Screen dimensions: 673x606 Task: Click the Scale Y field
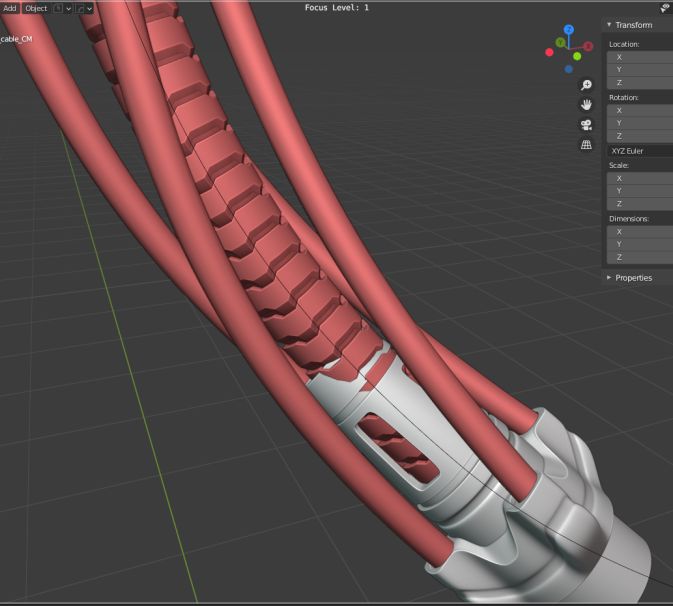[x=640, y=191]
